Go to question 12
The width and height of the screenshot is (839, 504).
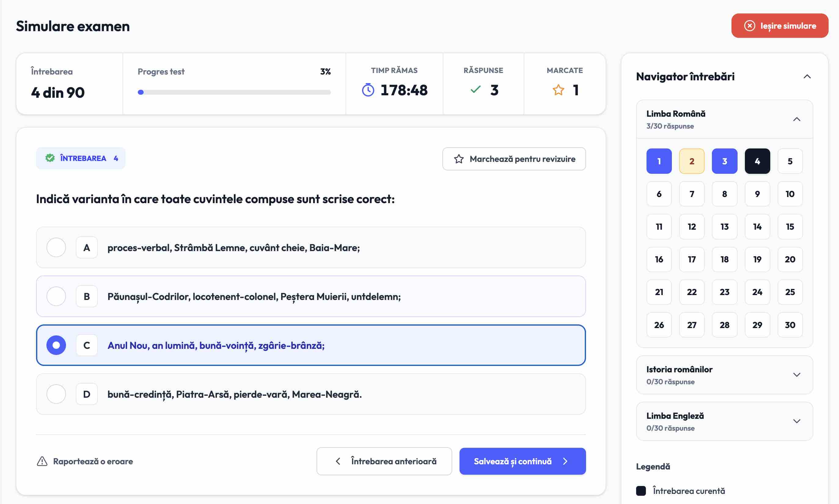tap(692, 227)
